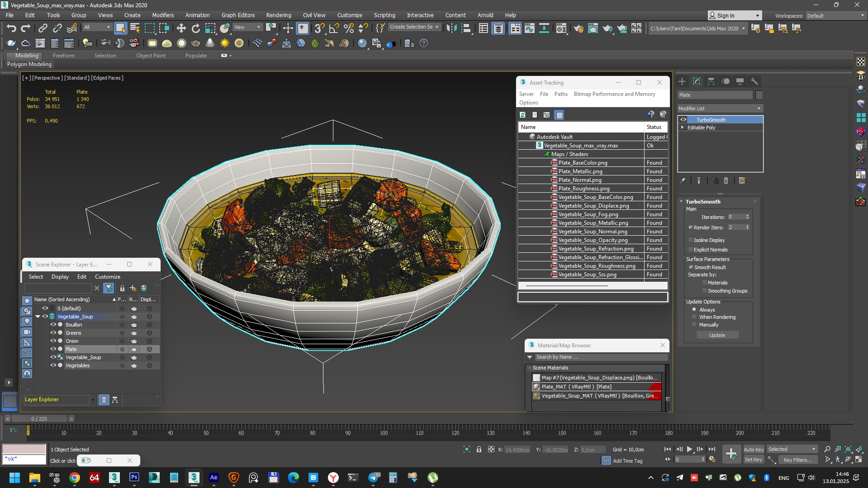Switch to the Freeform ribbon tab
868x488 pixels.
coord(63,56)
